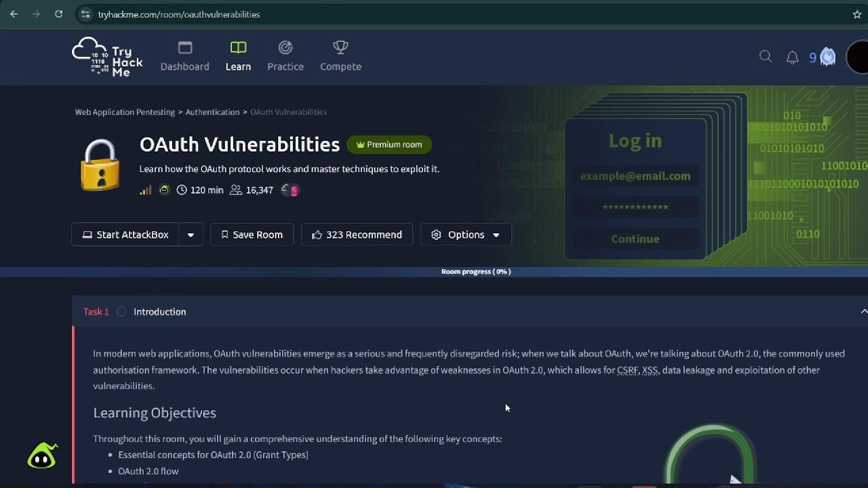Screen dimensions: 868x488
Task: Open the Compete tab
Action: (340, 57)
